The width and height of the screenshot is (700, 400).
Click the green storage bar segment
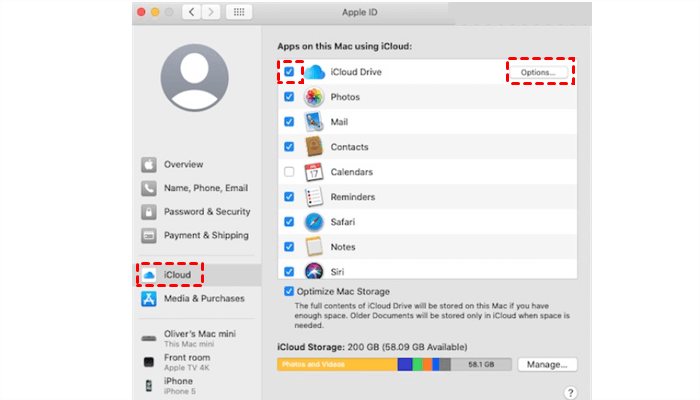click(x=417, y=365)
